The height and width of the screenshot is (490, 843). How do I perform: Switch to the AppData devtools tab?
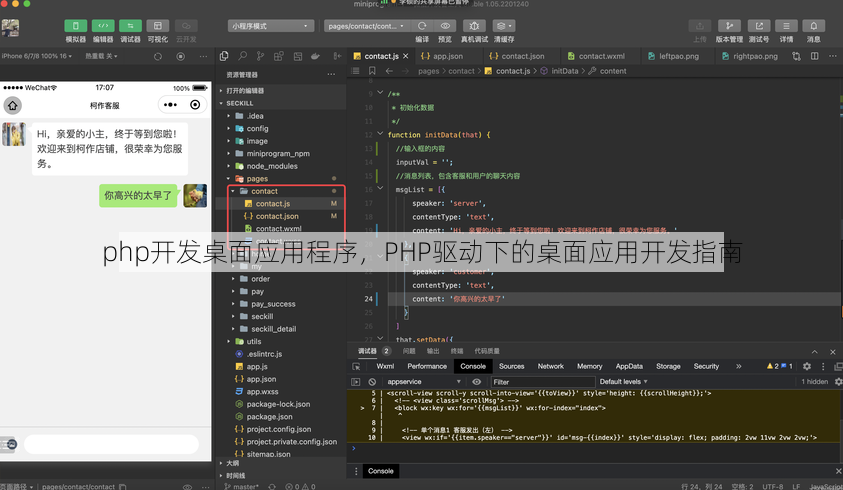(629, 366)
